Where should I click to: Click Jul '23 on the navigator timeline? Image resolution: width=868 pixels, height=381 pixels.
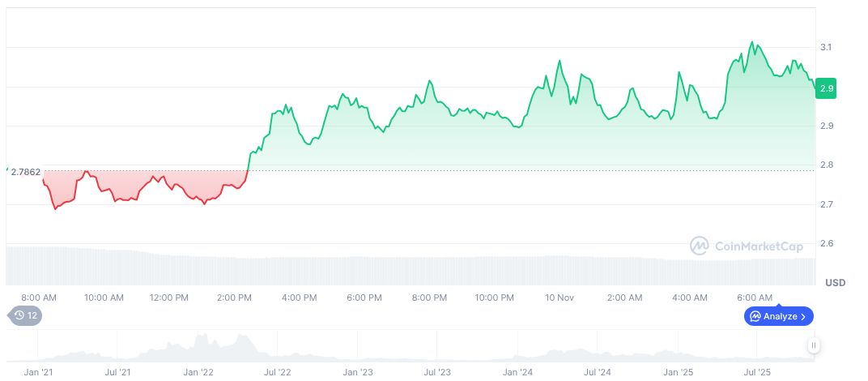point(437,373)
